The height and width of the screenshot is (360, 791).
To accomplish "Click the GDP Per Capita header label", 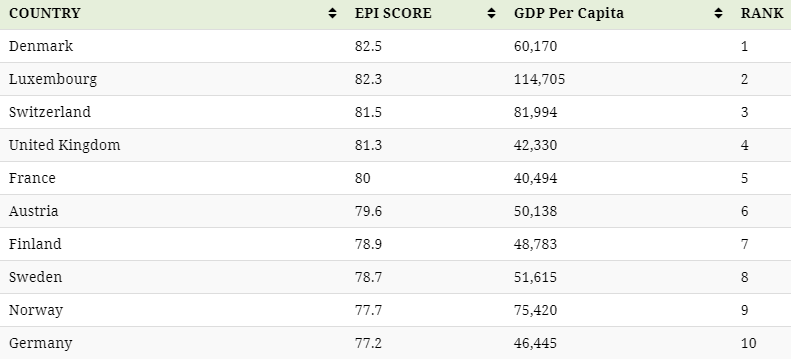I will coord(569,13).
